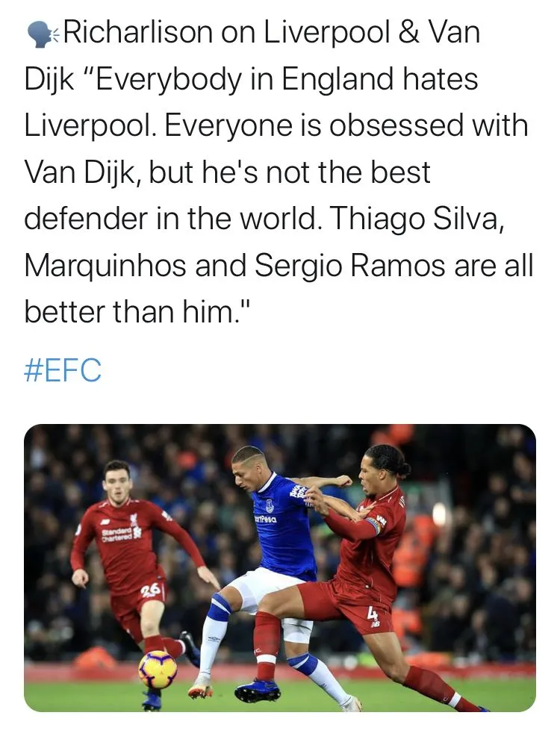Click number 4 on the red shorts
This screenshot has width=560, height=736.
click(x=372, y=614)
